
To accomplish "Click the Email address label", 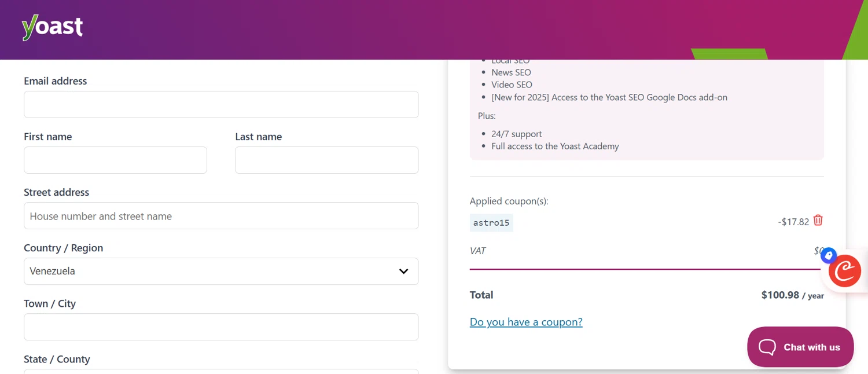I will tap(56, 81).
